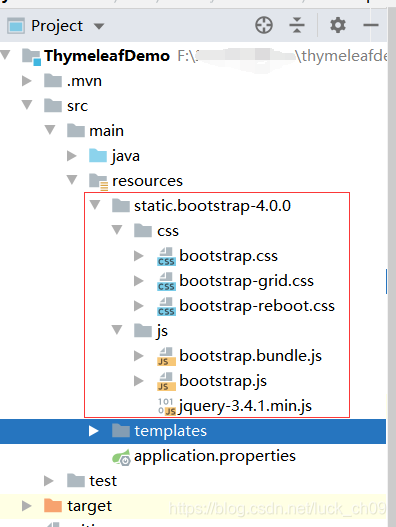Expand the bootstrap.css file arrow
396x527 pixels.
(138, 256)
